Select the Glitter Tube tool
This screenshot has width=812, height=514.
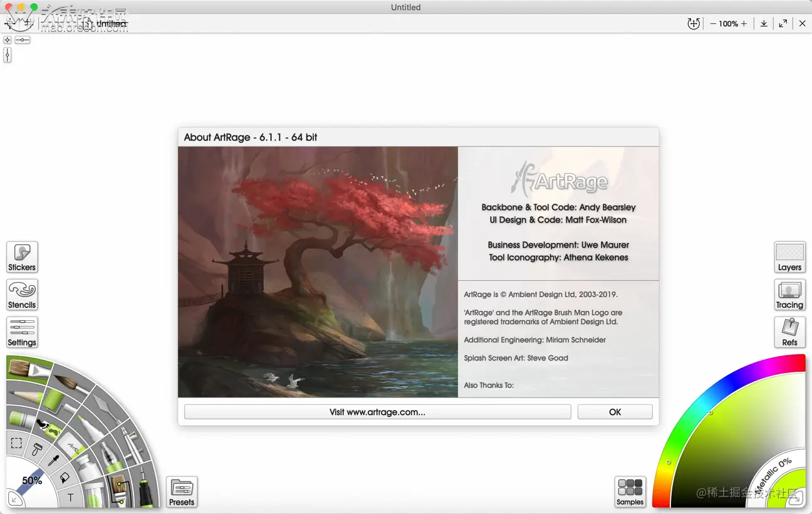point(94,493)
